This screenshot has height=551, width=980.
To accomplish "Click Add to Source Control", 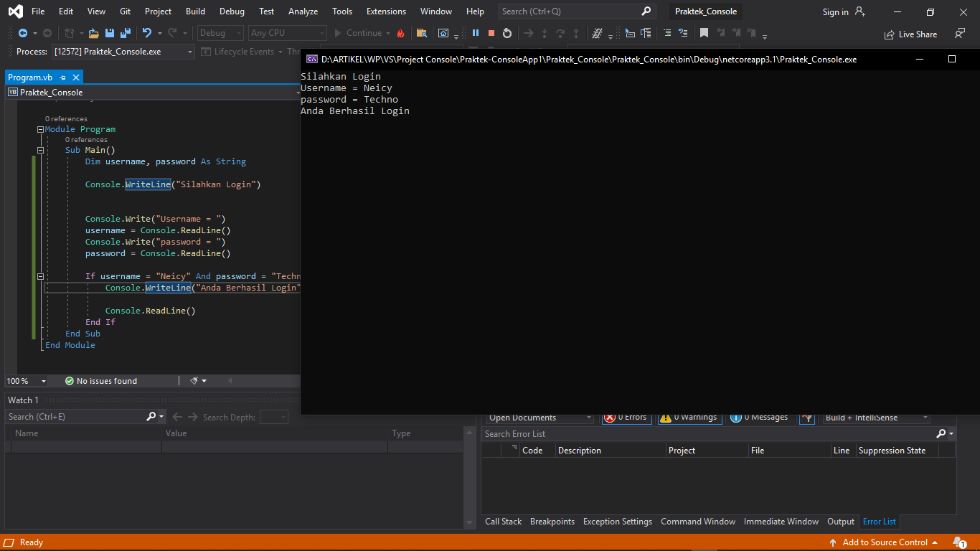I will tap(884, 542).
